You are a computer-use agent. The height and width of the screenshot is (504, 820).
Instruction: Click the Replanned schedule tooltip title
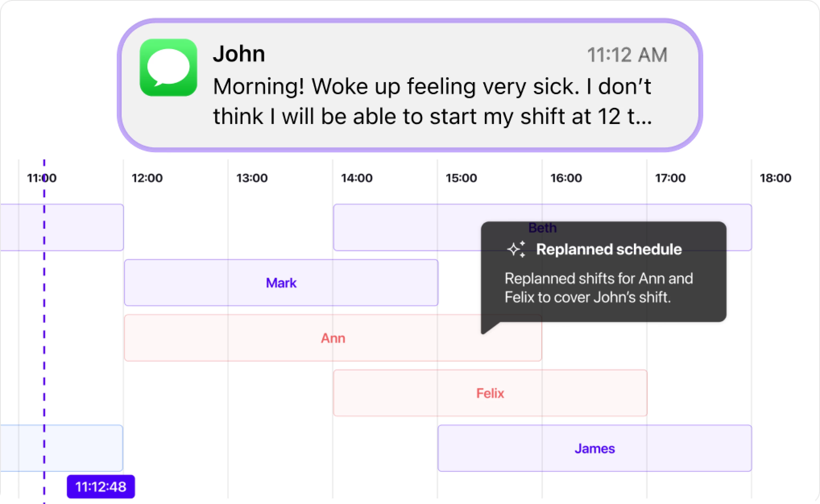[x=609, y=249]
